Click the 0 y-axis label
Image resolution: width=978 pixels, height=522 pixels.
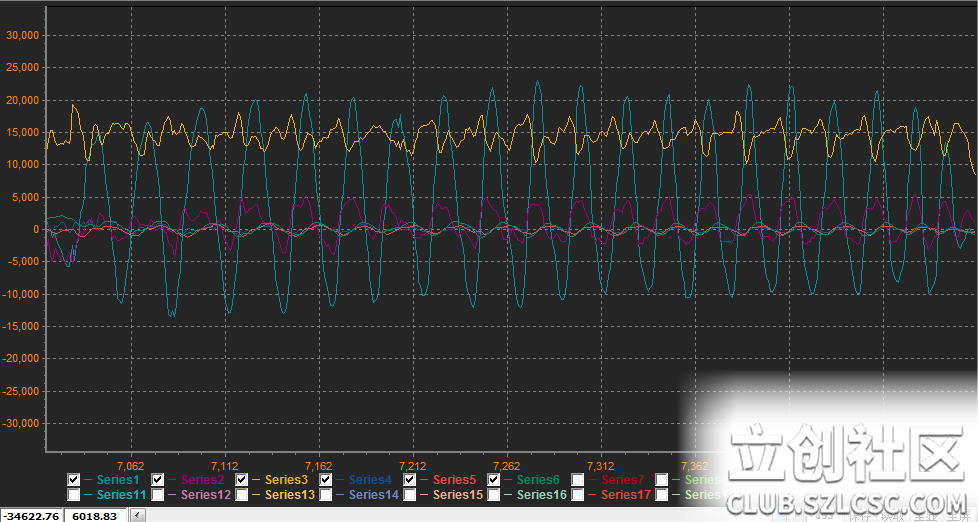point(36,230)
